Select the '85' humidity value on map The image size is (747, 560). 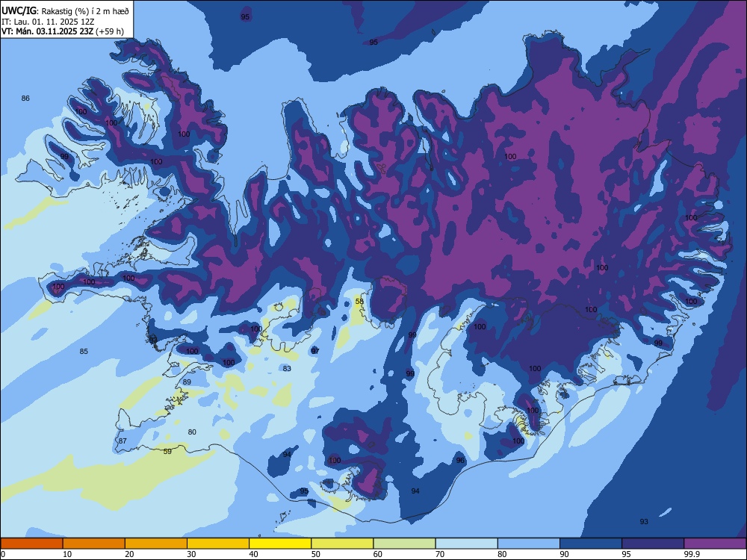[x=84, y=352]
